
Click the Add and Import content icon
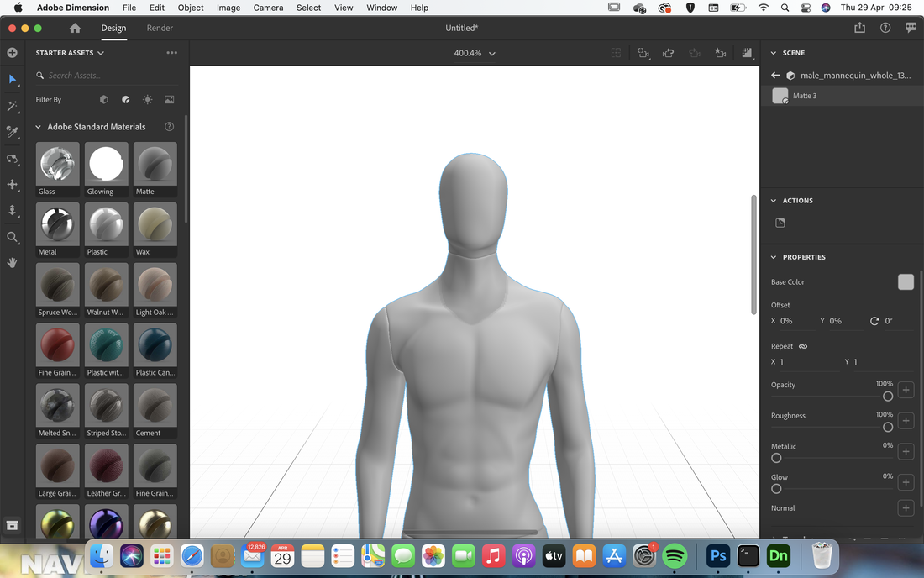tap(12, 52)
